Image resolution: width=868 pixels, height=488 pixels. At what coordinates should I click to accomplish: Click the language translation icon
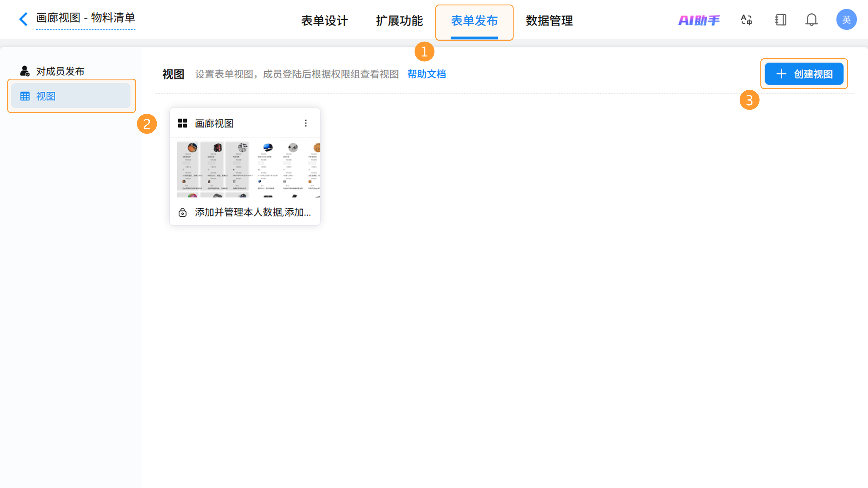(x=746, y=20)
